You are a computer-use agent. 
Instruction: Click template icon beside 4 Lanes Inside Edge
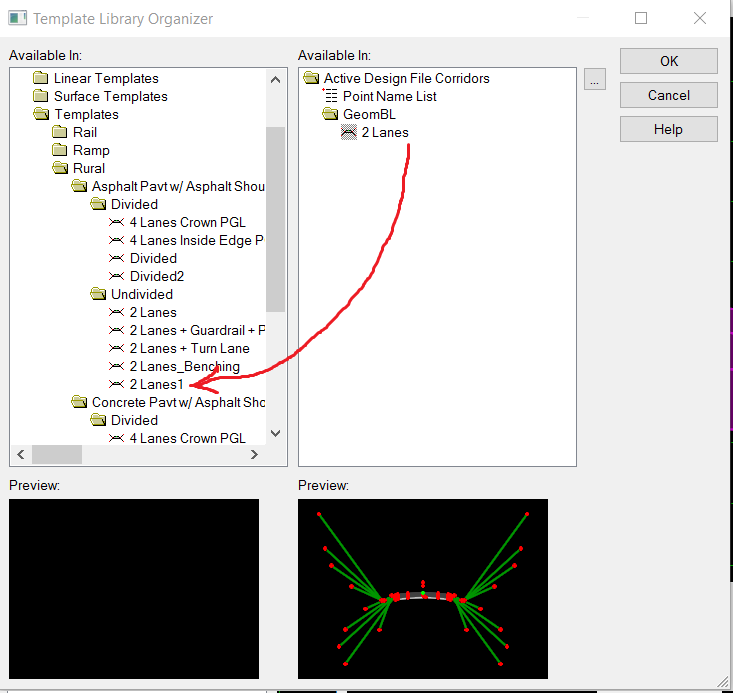(116, 240)
